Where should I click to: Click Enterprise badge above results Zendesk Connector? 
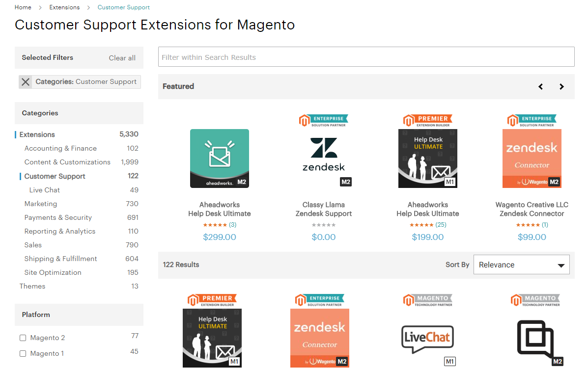320,300
